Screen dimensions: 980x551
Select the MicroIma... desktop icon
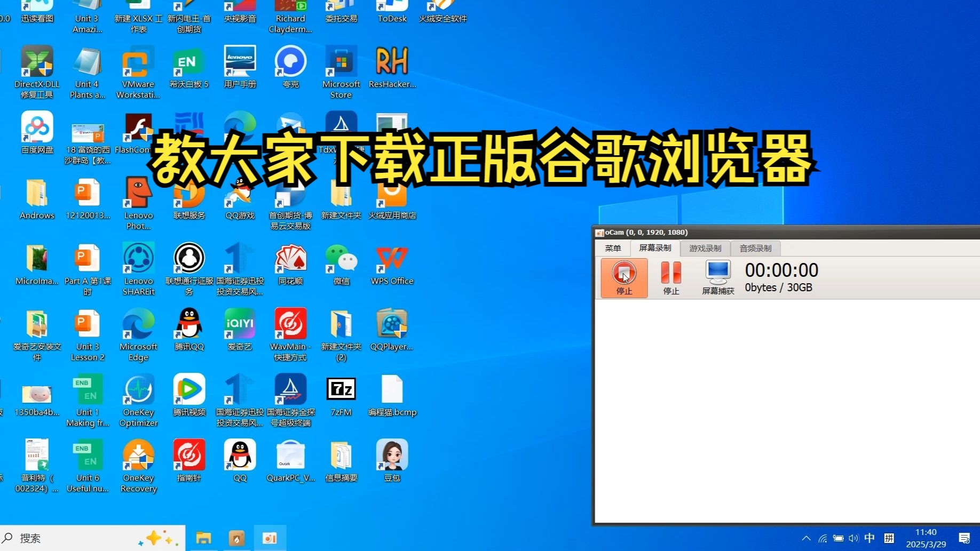(37, 265)
